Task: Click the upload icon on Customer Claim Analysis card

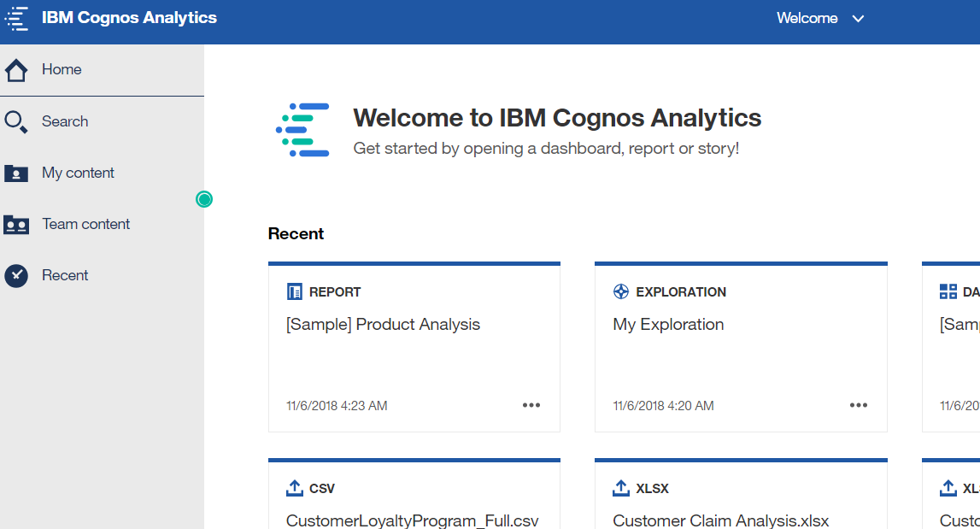Action: pos(620,488)
